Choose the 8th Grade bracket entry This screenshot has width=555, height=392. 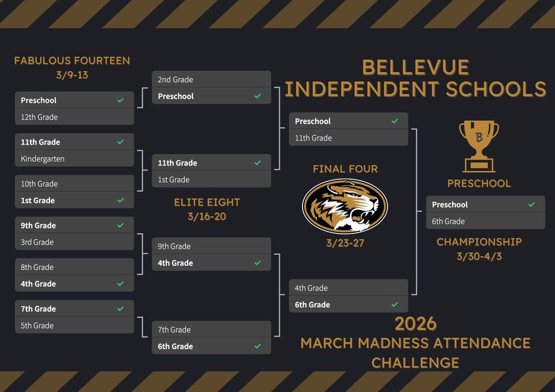point(74,267)
